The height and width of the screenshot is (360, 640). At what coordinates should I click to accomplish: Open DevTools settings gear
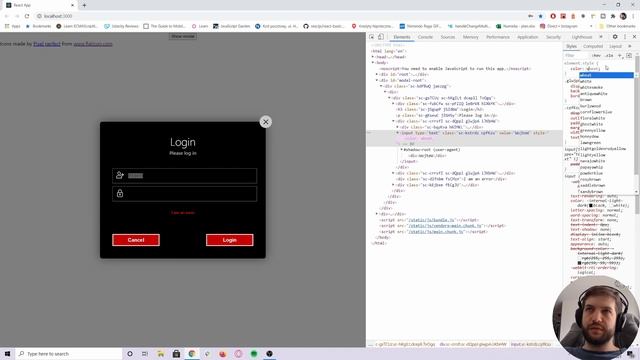(615, 37)
